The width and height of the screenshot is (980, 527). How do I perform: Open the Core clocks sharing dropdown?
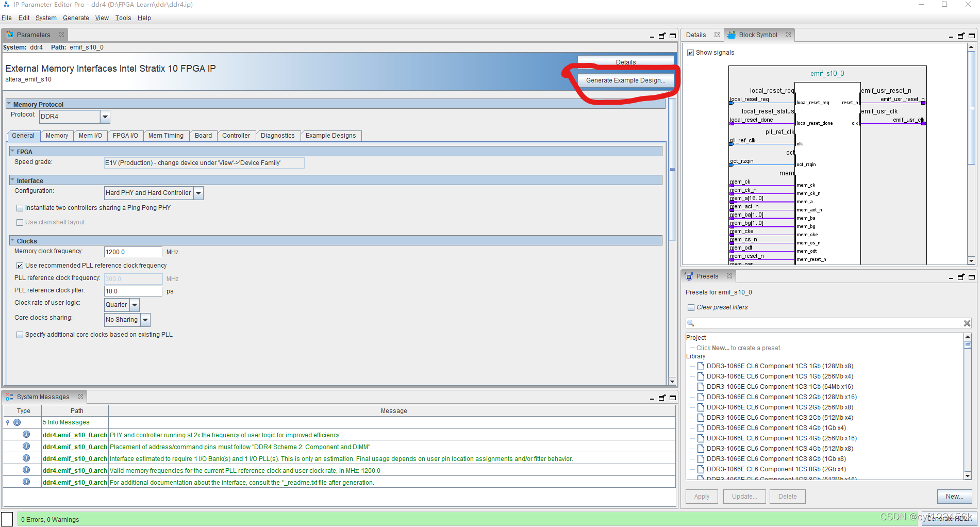[145, 320]
